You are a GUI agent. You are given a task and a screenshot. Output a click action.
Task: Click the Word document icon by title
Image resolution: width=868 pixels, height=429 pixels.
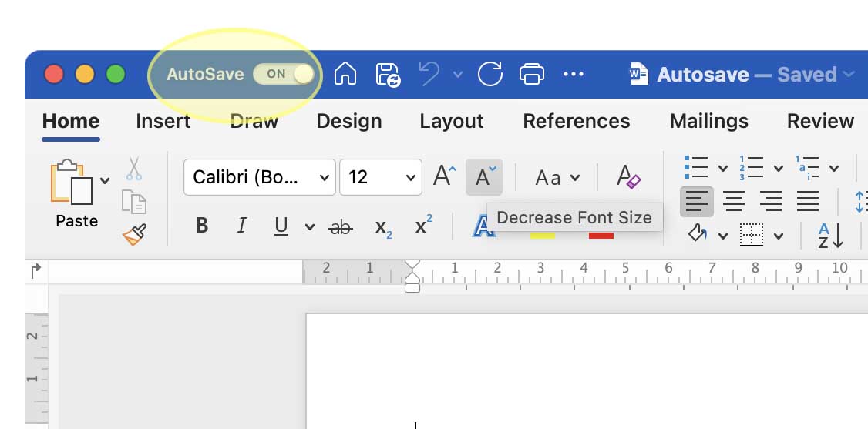point(639,74)
